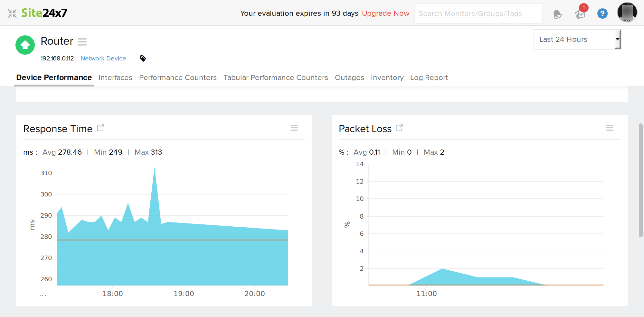The image size is (644, 317).
Task: Open Packet Loss chart in new window
Action: tap(399, 128)
